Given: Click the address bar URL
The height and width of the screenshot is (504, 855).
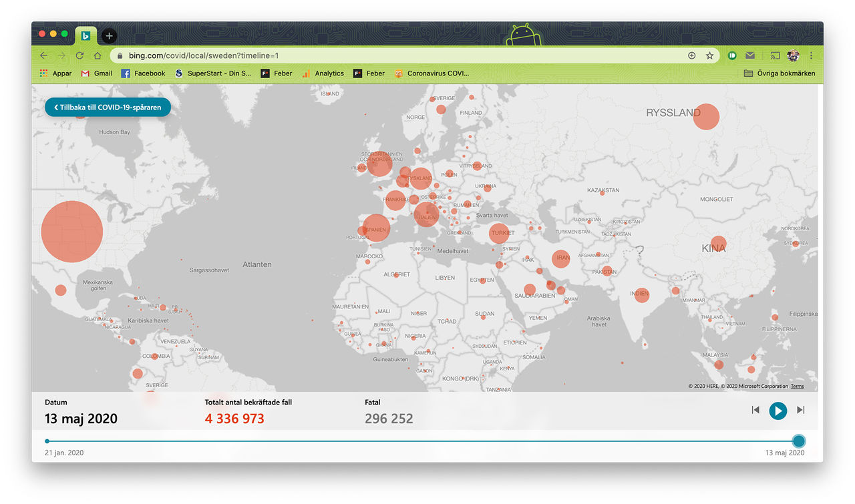Looking at the screenshot, I should (x=204, y=56).
